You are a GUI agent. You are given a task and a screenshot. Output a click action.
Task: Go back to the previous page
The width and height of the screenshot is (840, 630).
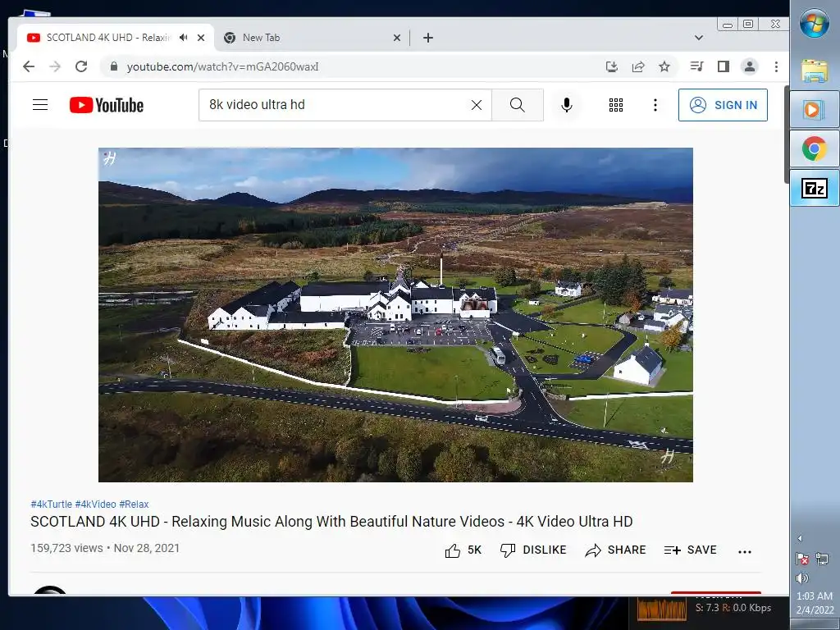[x=29, y=66]
